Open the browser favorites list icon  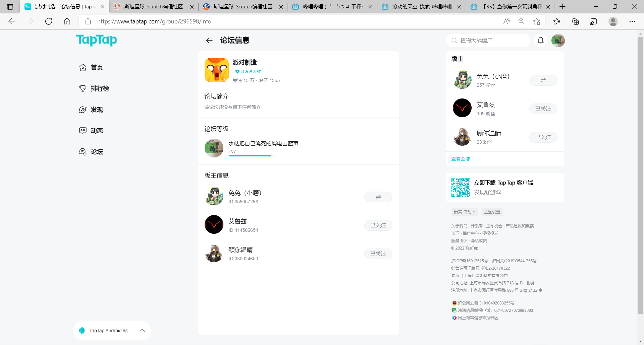tap(557, 21)
